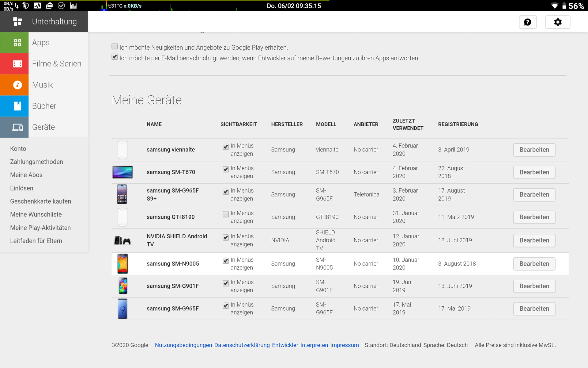588x368 pixels.
Task: Open Datenschutzerklärung footer link
Action: [x=242, y=345]
